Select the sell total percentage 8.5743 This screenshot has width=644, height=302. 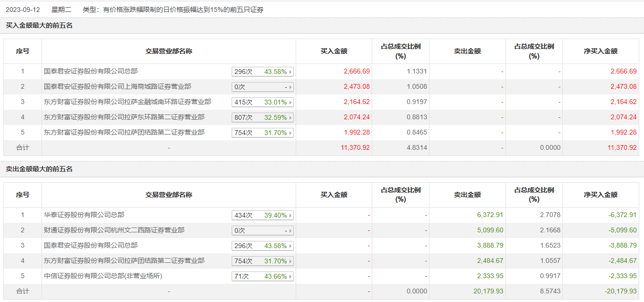click(550, 292)
